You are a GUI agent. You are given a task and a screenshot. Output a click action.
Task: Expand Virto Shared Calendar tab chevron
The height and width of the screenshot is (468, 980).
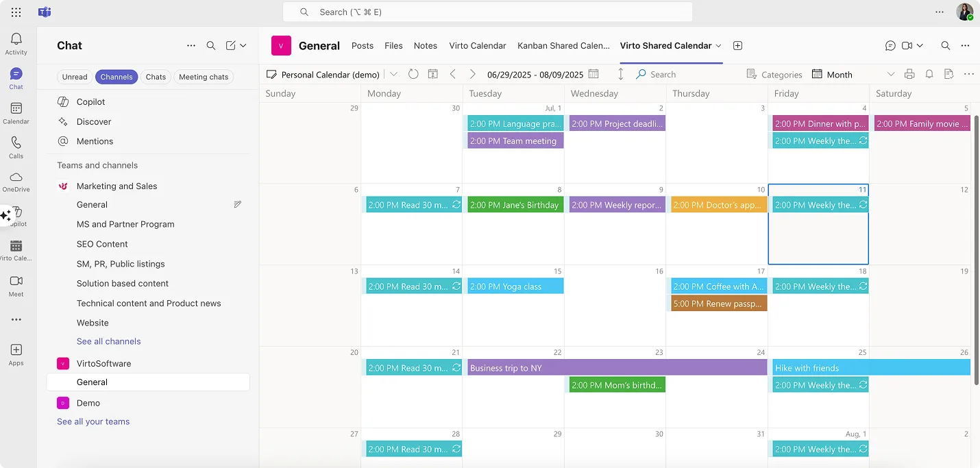pyautogui.click(x=718, y=46)
